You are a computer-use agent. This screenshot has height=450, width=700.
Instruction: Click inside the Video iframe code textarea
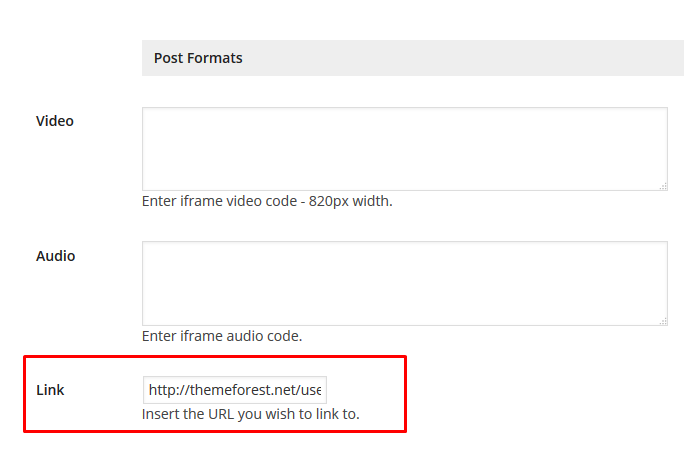(404, 148)
